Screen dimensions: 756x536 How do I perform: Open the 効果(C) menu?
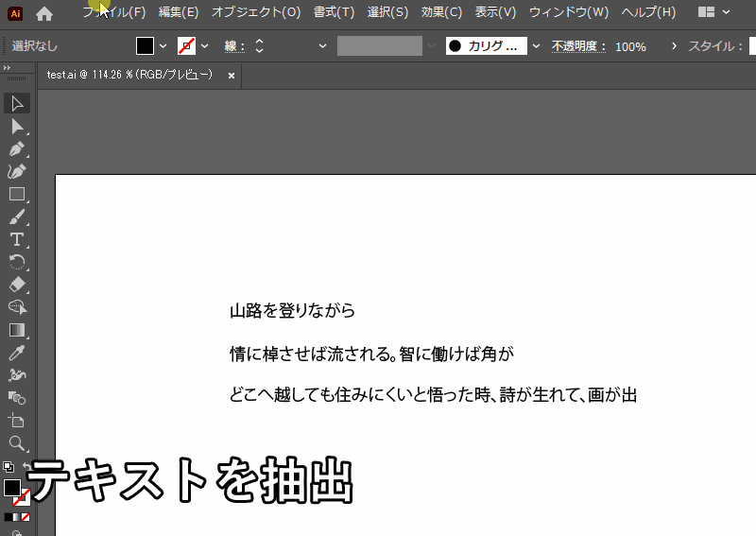(441, 12)
